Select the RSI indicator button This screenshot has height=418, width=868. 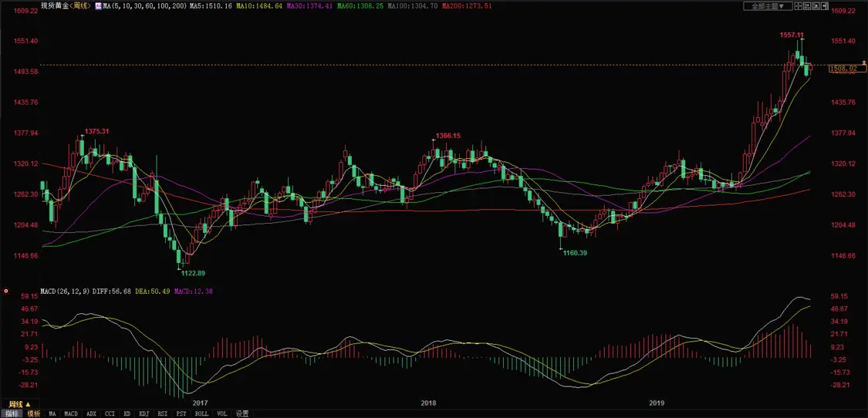click(x=163, y=413)
